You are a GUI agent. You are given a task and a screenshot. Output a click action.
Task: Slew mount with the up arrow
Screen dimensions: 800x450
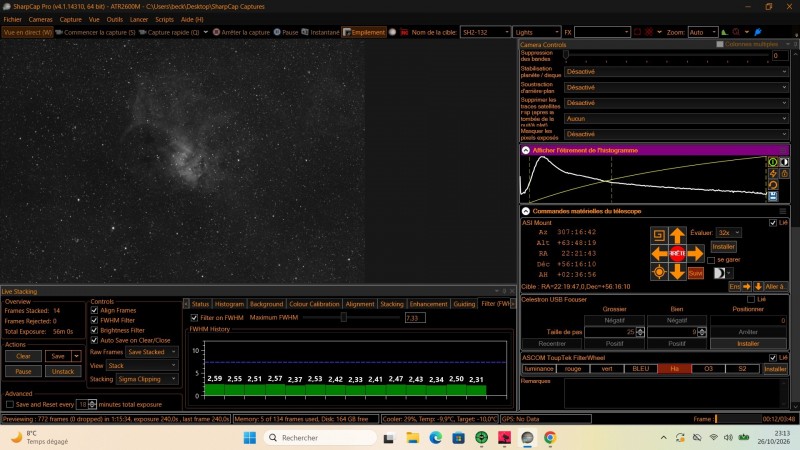click(x=677, y=235)
